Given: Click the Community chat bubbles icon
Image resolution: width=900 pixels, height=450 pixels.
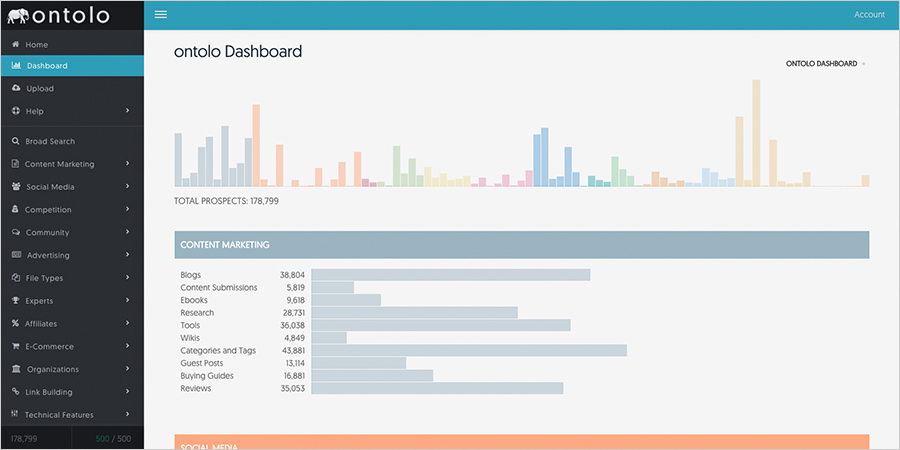Looking at the screenshot, I should click(16, 232).
